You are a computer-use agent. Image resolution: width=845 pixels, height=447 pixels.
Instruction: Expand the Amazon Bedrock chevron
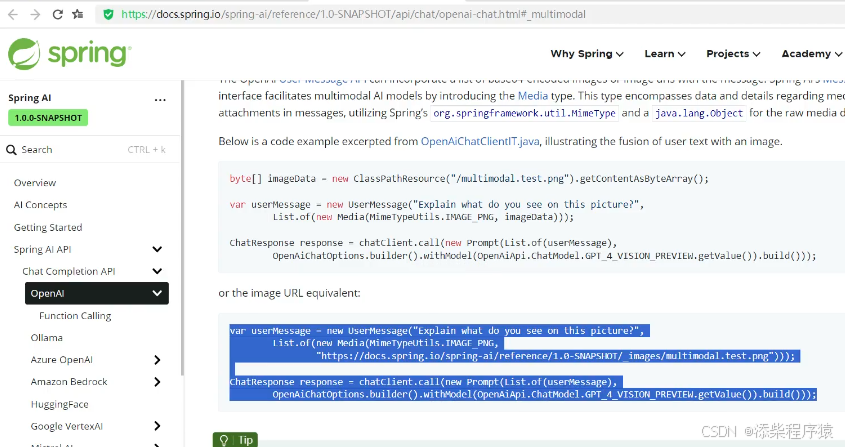tap(157, 382)
